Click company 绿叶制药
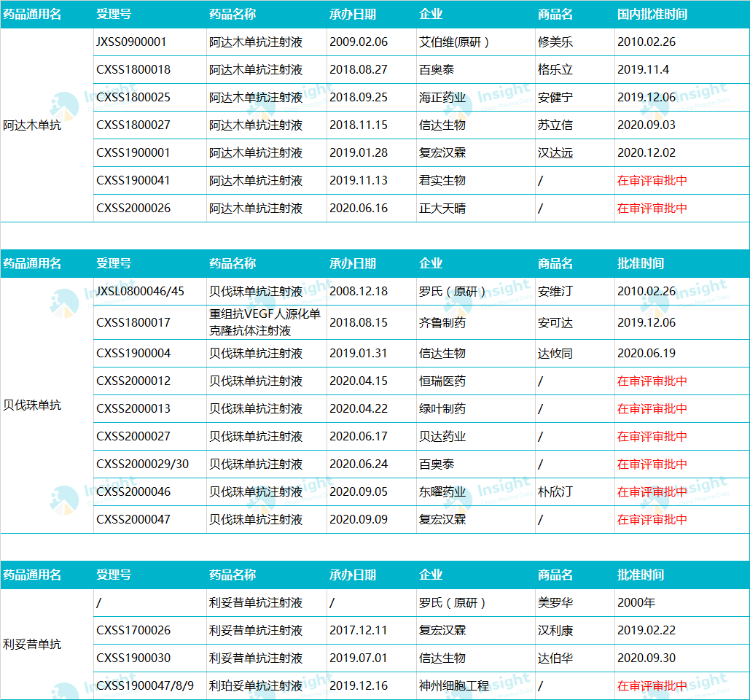Viewport: 750px width, 700px height. pos(442,409)
